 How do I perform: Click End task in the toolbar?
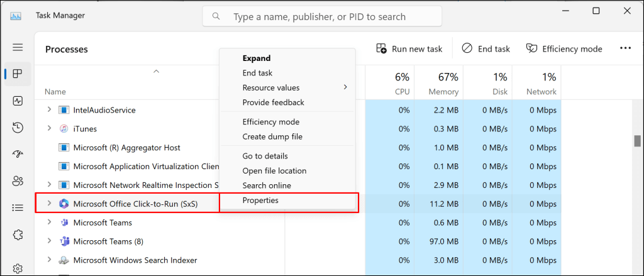[x=486, y=49]
